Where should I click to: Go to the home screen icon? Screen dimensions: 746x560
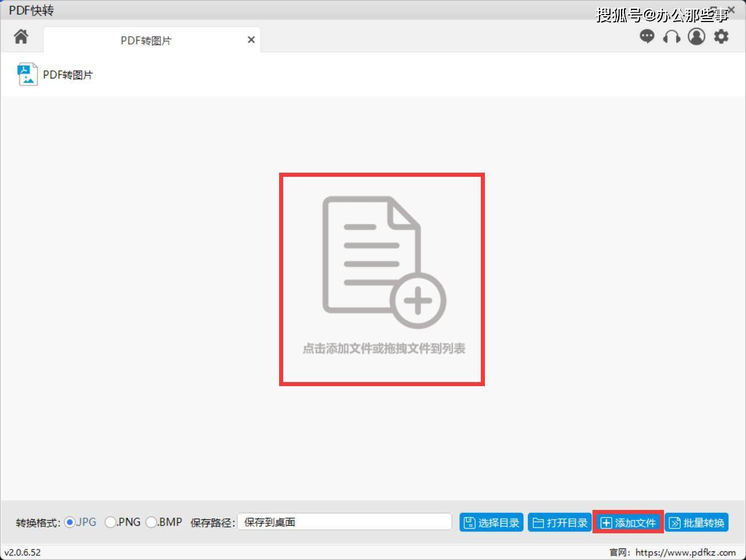pyautogui.click(x=21, y=37)
